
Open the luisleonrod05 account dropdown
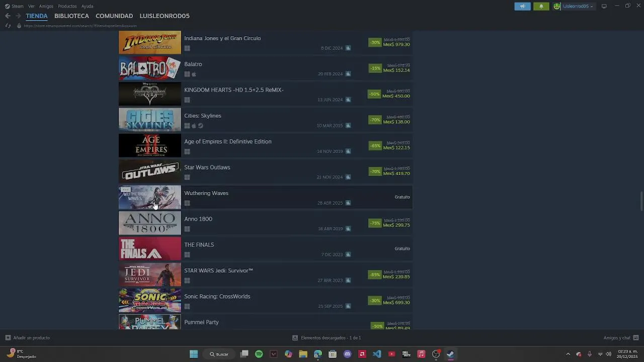[x=574, y=6]
